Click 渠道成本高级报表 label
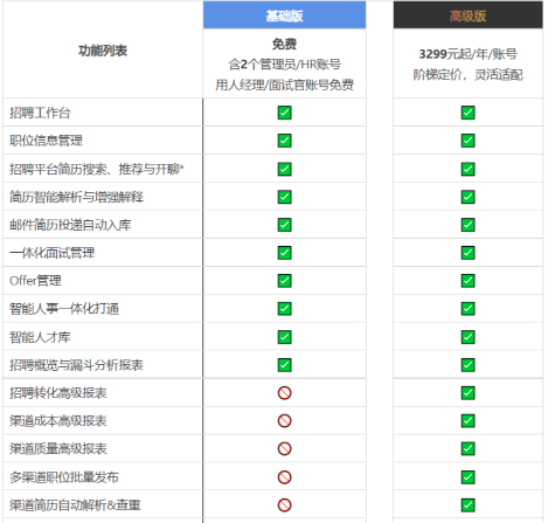This screenshot has height=523, width=546. [58, 421]
